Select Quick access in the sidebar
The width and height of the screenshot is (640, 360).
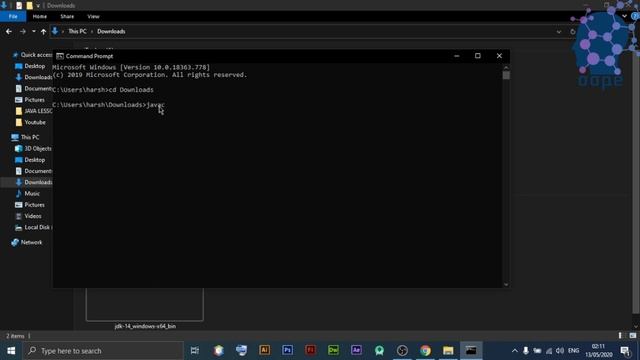tap(32, 55)
